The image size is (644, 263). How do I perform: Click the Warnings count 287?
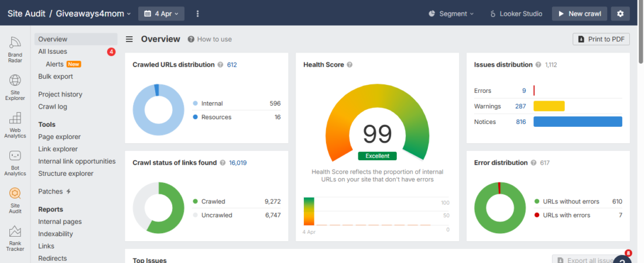pyautogui.click(x=520, y=106)
